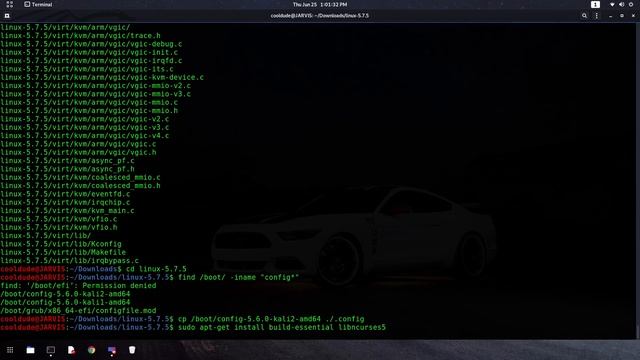Click 'linux-5.7.5/virt/kvm/arm/vgic/trace.h' line
The width and height of the screenshot is (640, 360).
coord(80,36)
